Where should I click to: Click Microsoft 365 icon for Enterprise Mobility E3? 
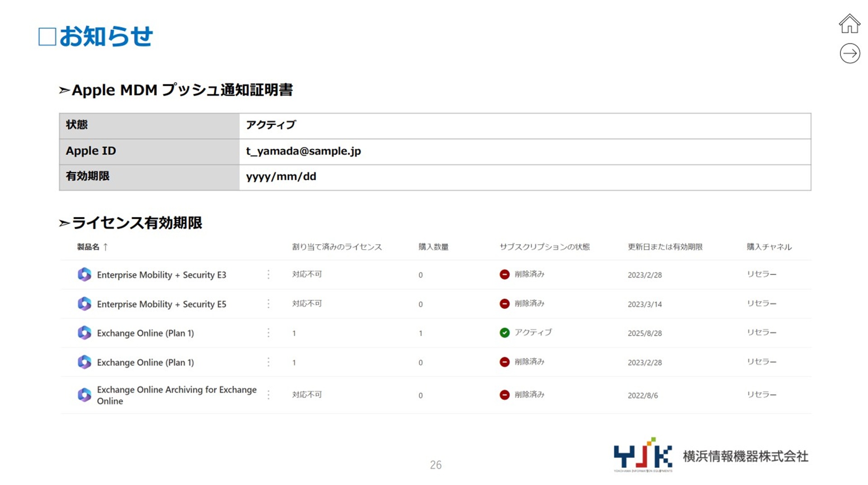coord(84,274)
